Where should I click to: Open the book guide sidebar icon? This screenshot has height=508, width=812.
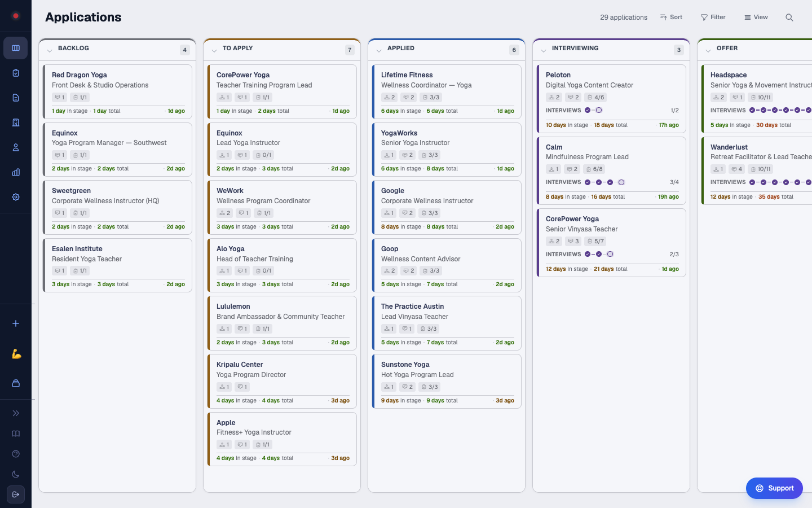[x=16, y=433]
